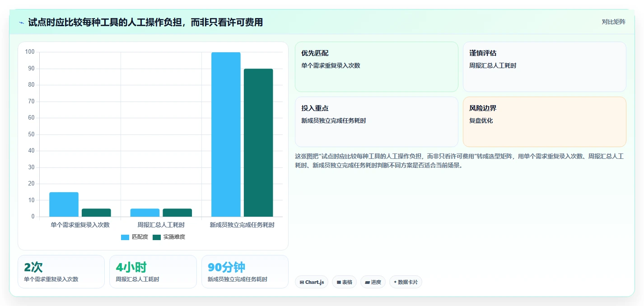Open the 风险边界 card
The width and height of the screenshot is (644, 306).
pyautogui.click(x=545, y=122)
